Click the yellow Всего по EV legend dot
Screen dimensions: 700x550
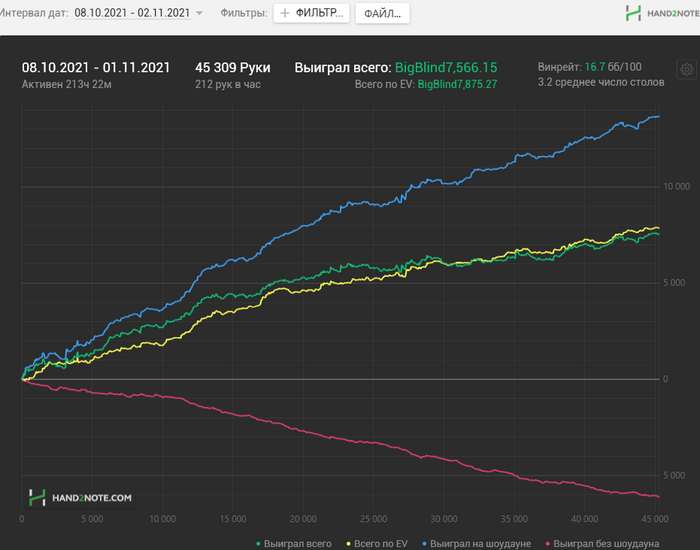click(349, 544)
